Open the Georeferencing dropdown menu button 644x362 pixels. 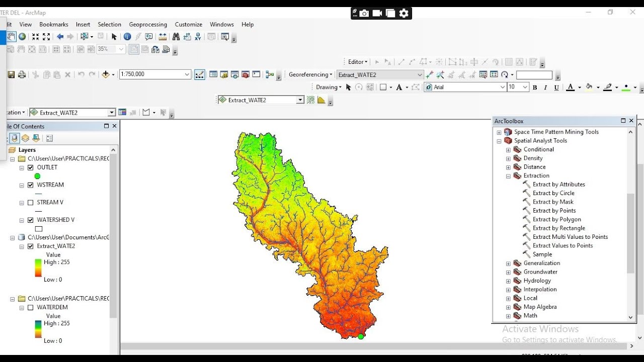tap(310, 75)
